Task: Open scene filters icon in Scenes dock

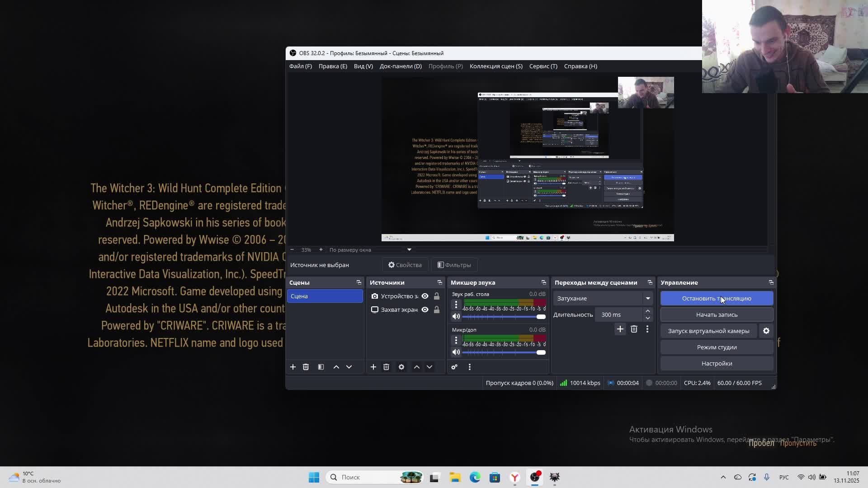Action: pos(321,367)
